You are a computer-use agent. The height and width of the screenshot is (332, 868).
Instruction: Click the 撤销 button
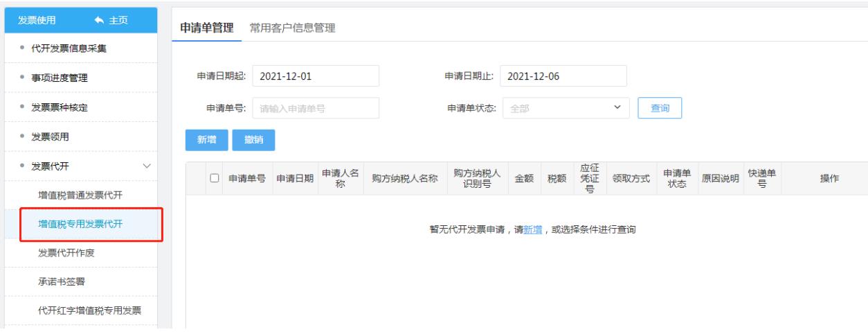(253, 140)
